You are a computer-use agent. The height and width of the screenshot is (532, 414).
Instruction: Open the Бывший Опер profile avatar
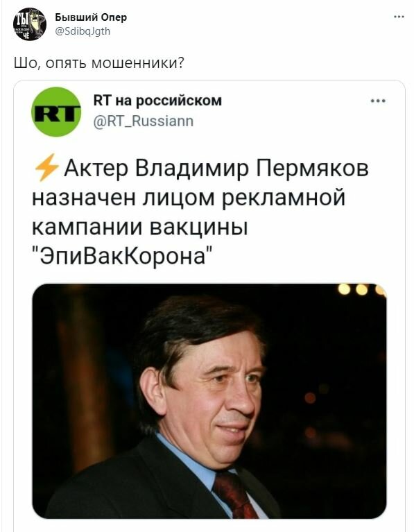pos(30,24)
